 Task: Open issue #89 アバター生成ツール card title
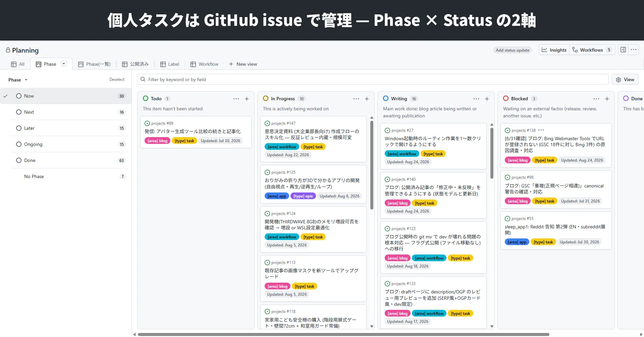point(193,131)
